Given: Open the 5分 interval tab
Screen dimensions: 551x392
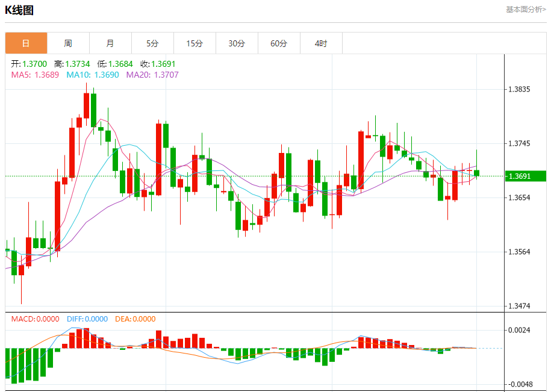Looking at the screenshot, I should (152, 43).
